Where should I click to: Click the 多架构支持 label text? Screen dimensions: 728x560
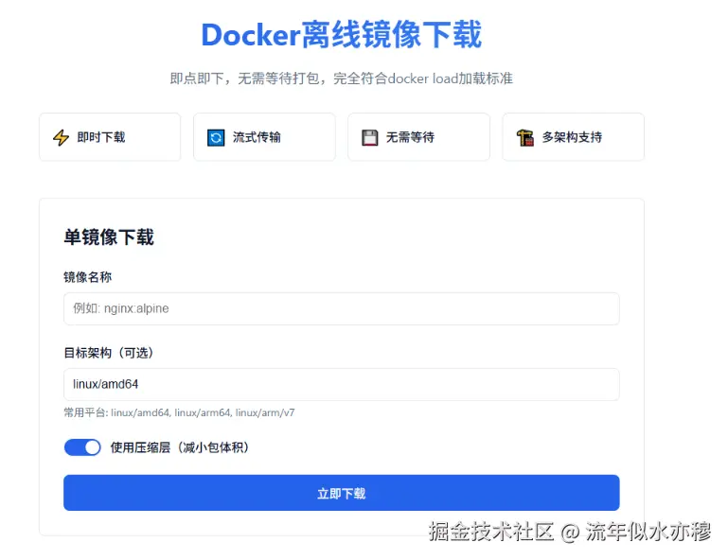(x=572, y=137)
